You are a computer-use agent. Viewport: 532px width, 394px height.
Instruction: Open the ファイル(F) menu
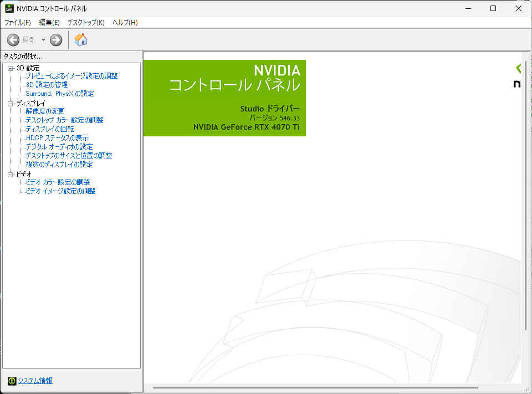(18, 23)
